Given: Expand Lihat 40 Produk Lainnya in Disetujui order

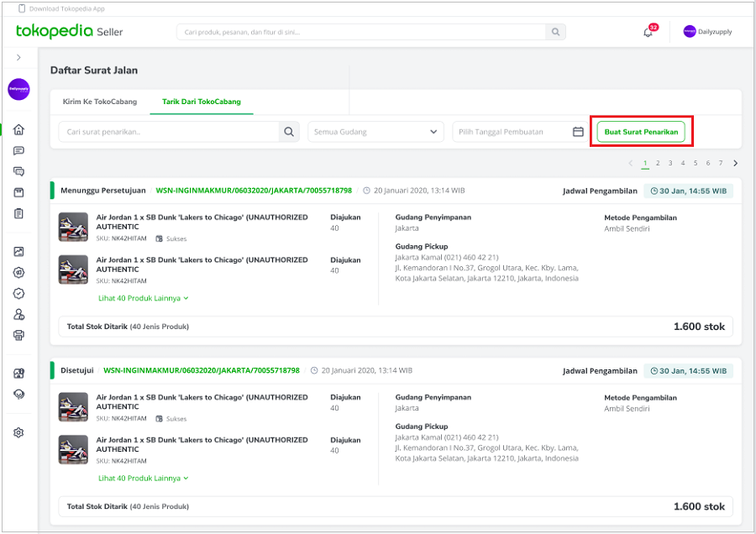Looking at the screenshot, I should (143, 479).
